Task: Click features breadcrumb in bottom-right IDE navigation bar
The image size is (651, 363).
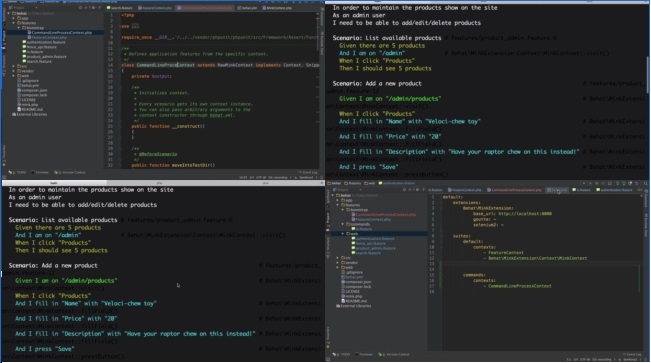Action: click(x=353, y=183)
